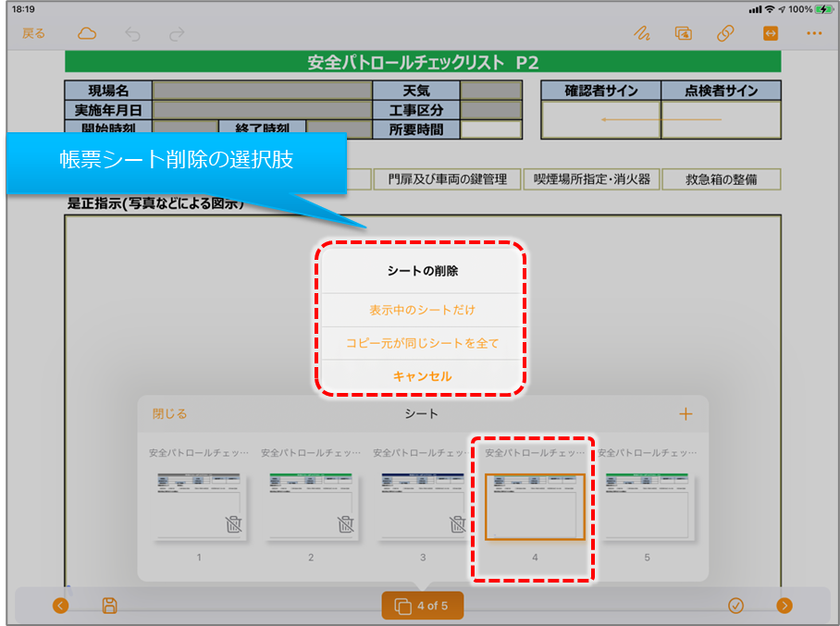Viewport: 840px width, 626px height.
Task: Add a new sheet with plus icon
Action: pos(686,414)
